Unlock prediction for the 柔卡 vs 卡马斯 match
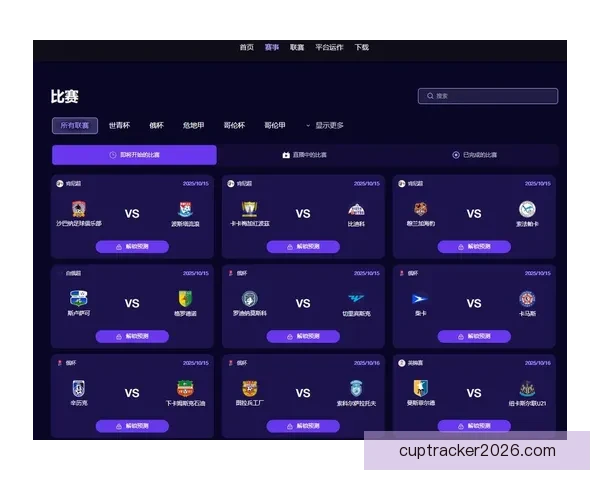Viewport: 600px width, 480px height. click(x=474, y=336)
